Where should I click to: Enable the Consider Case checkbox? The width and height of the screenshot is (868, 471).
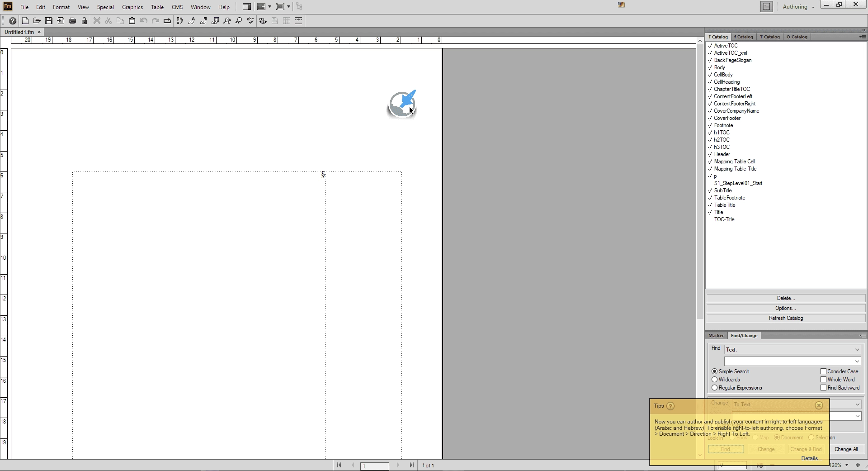(823, 371)
